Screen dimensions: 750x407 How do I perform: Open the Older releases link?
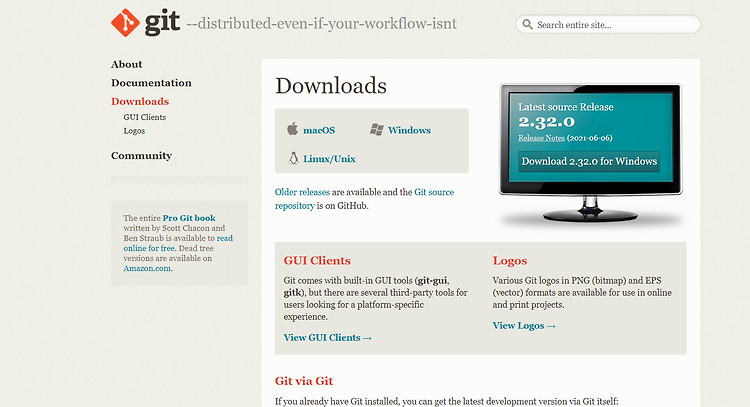pyautogui.click(x=302, y=192)
